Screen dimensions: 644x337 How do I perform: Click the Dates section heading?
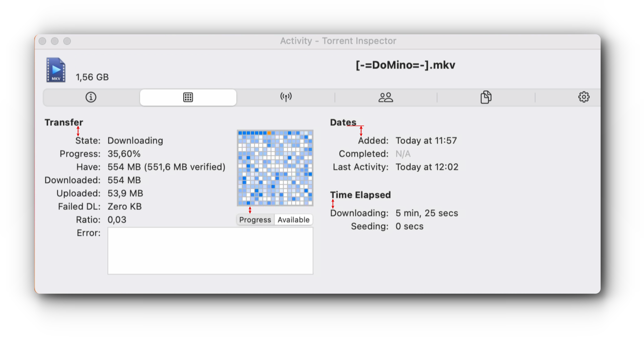343,122
